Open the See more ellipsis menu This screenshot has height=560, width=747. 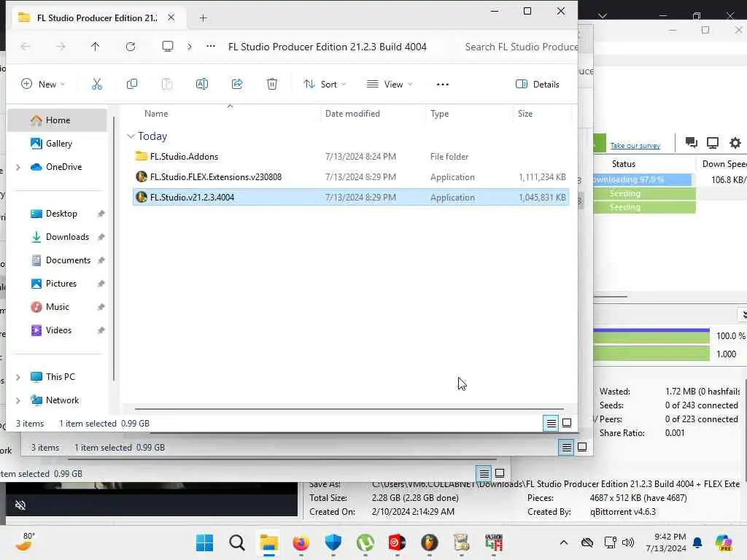443,85
